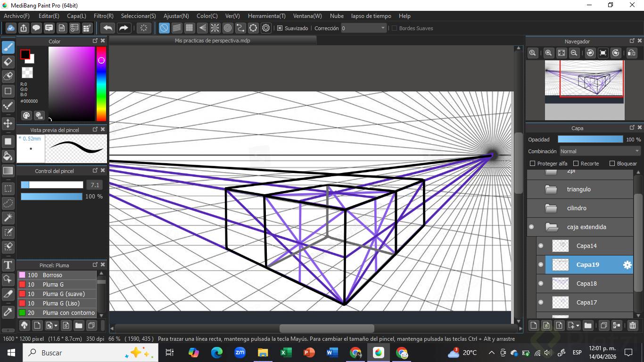Hide the Capa18 layer visibility dot
644x362 pixels.
click(x=541, y=283)
